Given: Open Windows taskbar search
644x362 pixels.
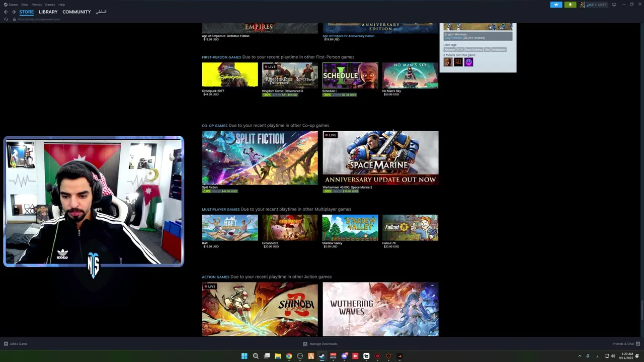Looking at the screenshot, I should (256, 356).
